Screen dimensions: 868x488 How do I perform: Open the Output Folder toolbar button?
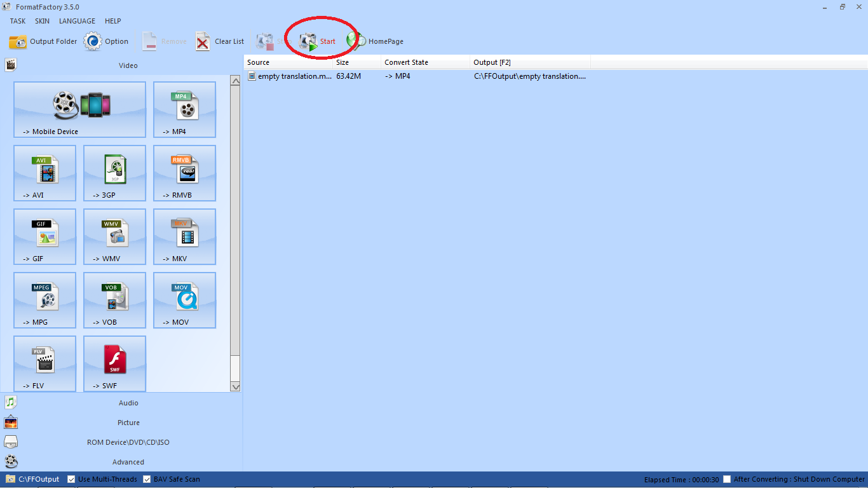click(43, 41)
